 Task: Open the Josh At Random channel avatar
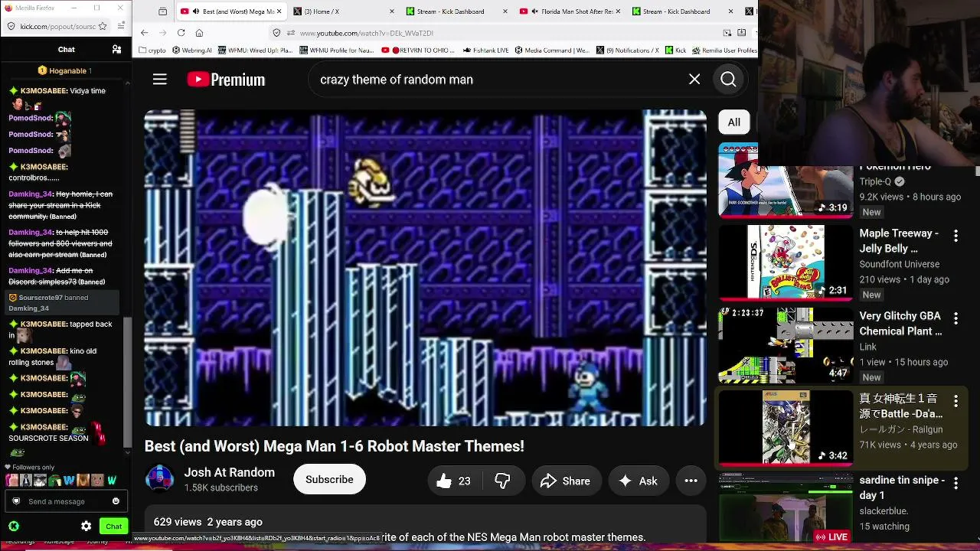coord(159,479)
